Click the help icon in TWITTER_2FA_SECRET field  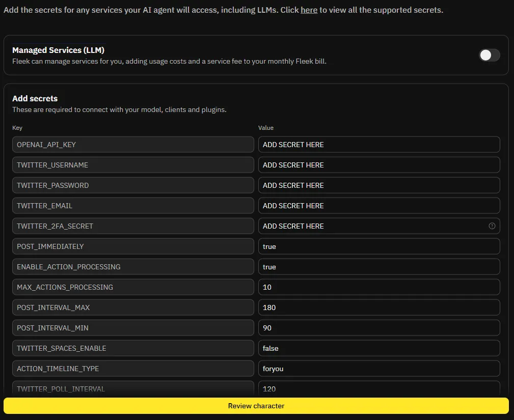pos(492,226)
